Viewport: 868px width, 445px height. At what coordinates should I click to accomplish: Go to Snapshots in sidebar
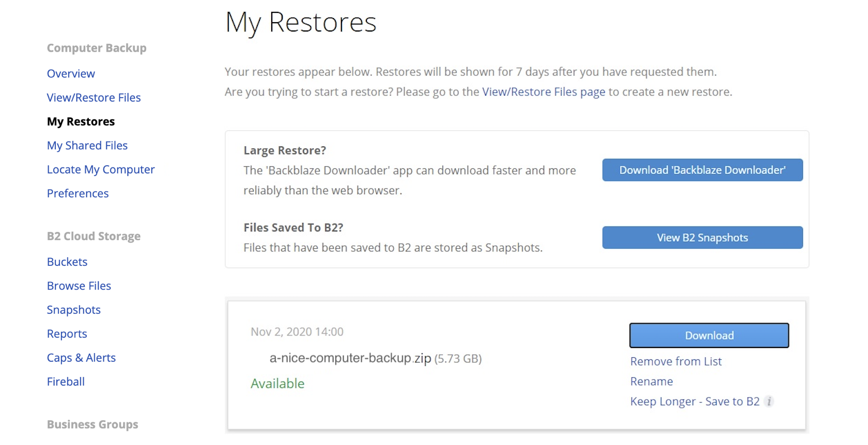pyautogui.click(x=73, y=310)
